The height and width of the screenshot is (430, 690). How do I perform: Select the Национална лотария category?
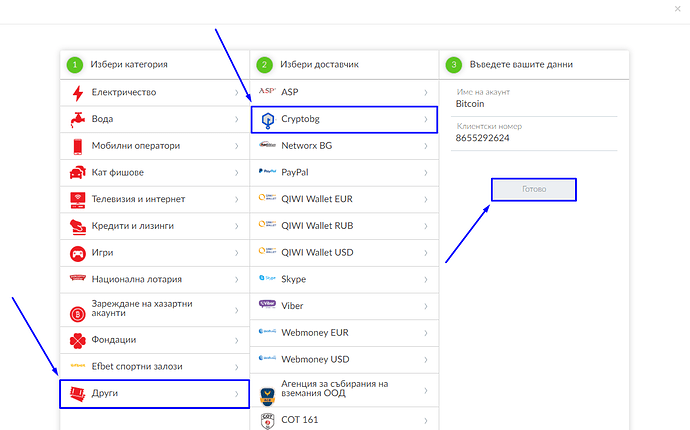click(x=154, y=279)
